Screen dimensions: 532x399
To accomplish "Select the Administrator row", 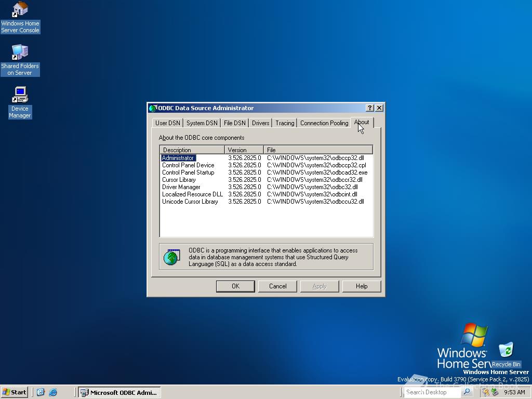I will (267, 158).
